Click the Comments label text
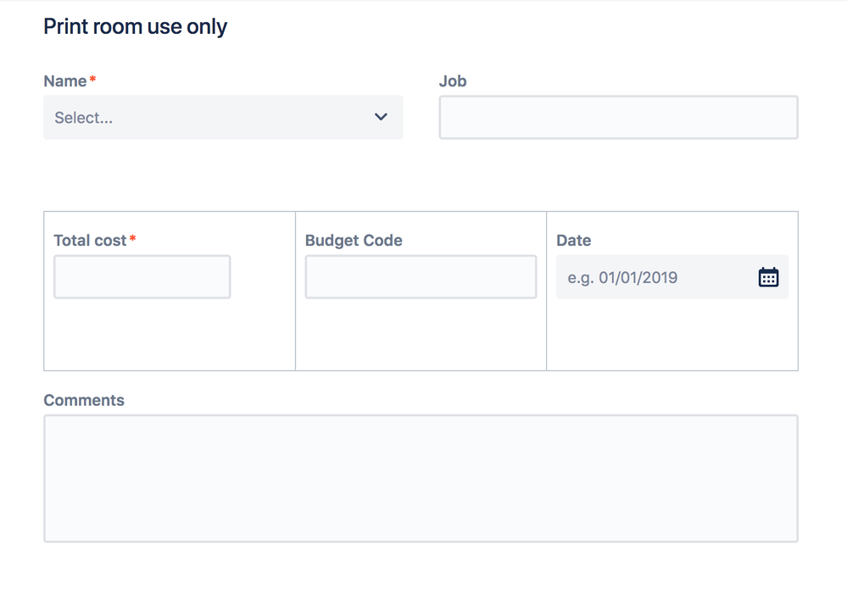The width and height of the screenshot is (847, 616). 84,400
